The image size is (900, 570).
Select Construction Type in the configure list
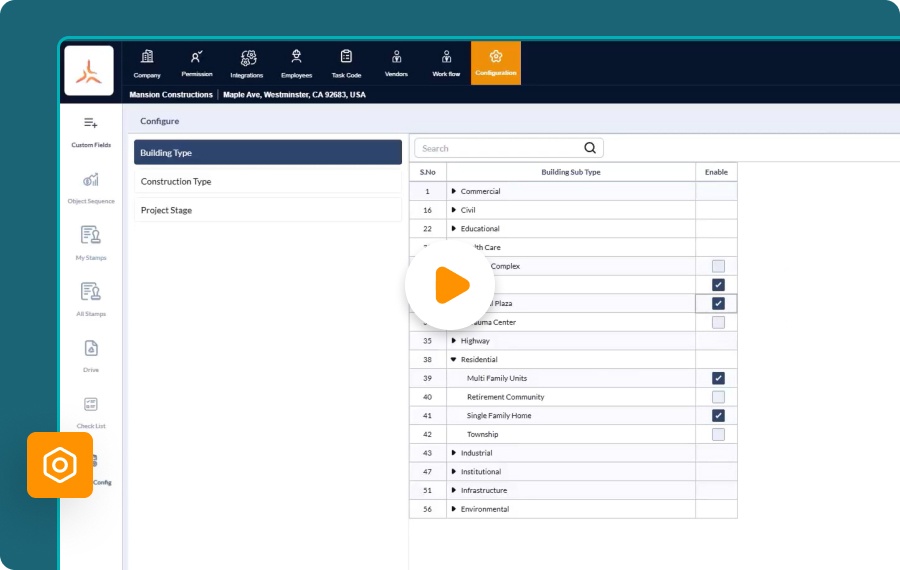tap(267, 181)
